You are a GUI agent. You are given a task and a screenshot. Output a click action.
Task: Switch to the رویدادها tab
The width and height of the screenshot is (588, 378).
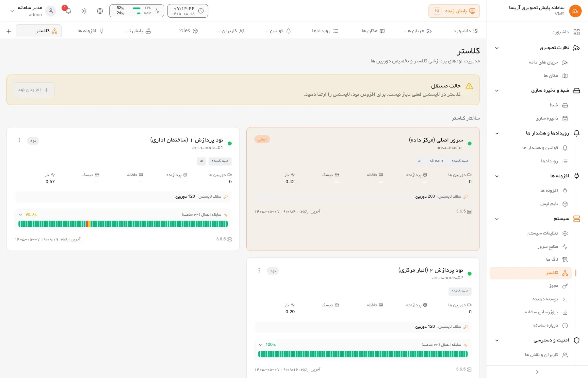point(325,31)
